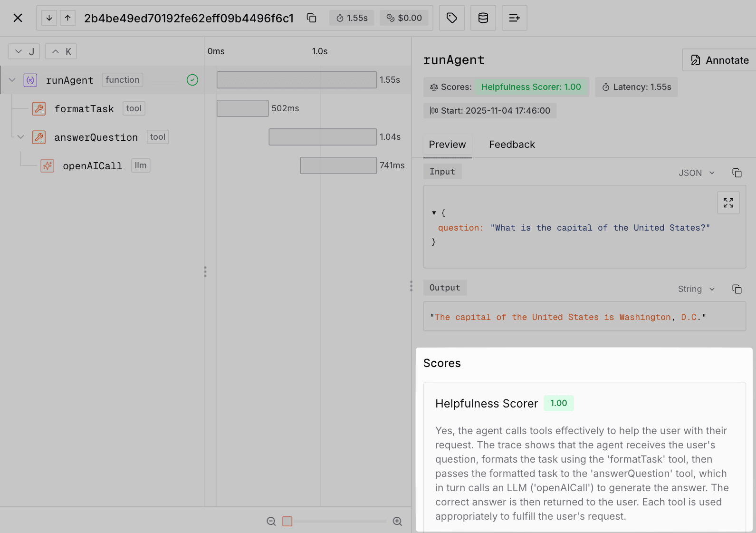Open the String output format dropdown

tap(696, 289)
